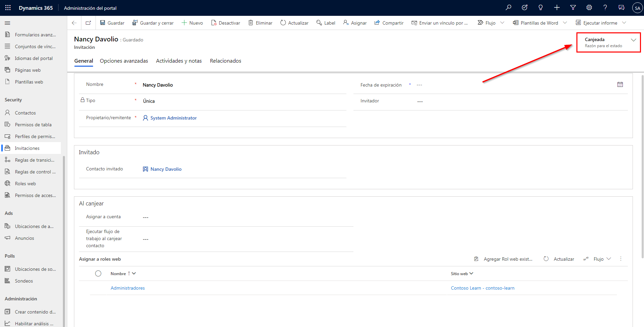Open the more commands ellipsis in the subgrid
This screenshot has width=644, height=327.
click(x=621, y=259)
